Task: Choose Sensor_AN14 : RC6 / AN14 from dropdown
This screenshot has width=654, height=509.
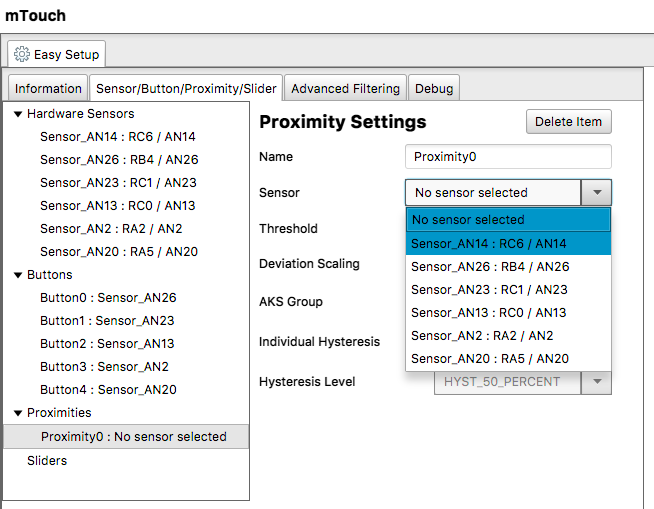Action: (508, 243)
